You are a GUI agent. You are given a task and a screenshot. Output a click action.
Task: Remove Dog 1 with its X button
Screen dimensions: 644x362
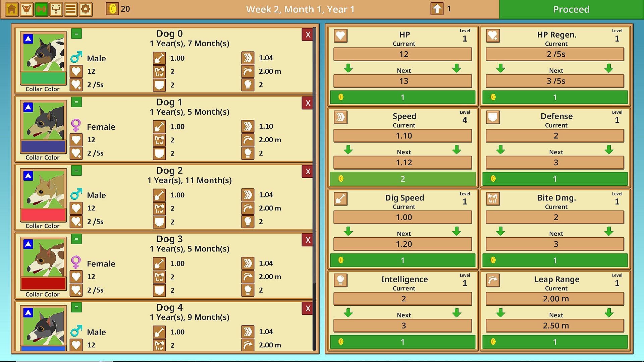click(308, 103)
